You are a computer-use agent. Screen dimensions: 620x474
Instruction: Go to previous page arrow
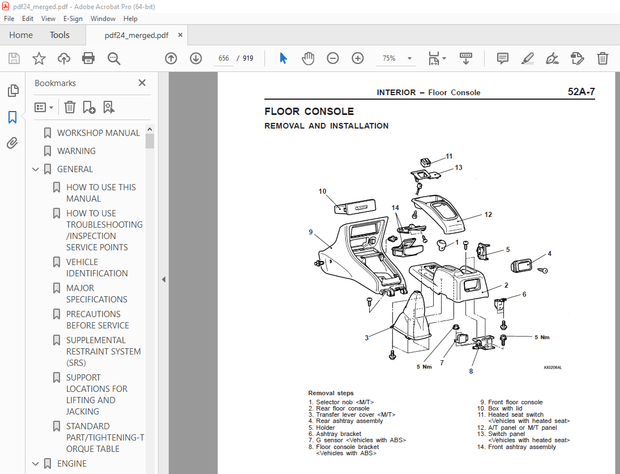point(171,59)
